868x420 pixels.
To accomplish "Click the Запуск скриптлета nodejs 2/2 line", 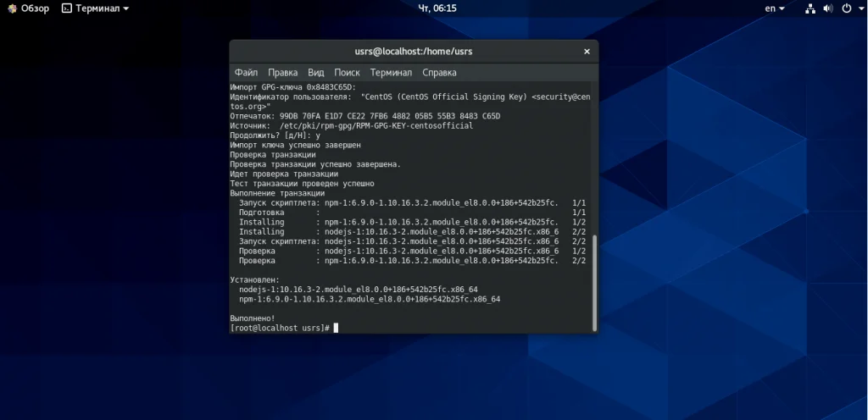I will tap(413, 241).
